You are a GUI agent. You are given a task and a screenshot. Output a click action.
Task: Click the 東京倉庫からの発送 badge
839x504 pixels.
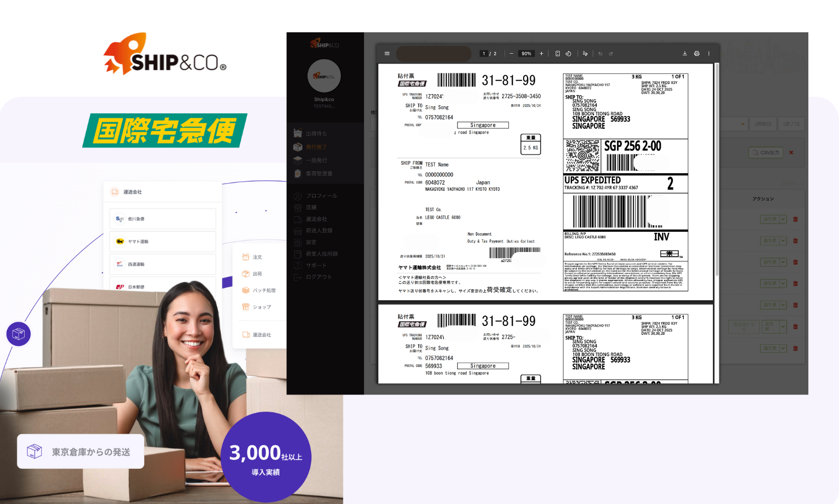coord(81,451)
